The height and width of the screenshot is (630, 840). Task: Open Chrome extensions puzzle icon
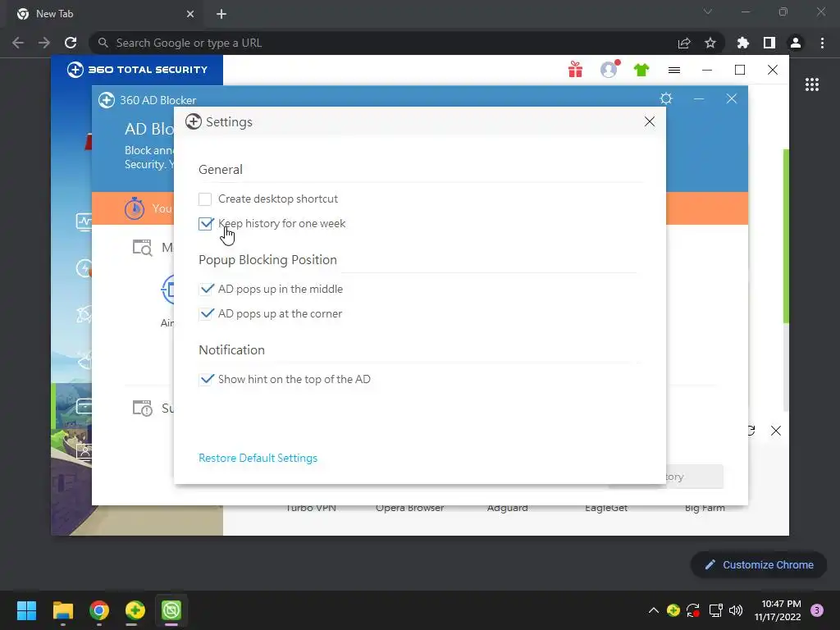[x=743, y=43]
